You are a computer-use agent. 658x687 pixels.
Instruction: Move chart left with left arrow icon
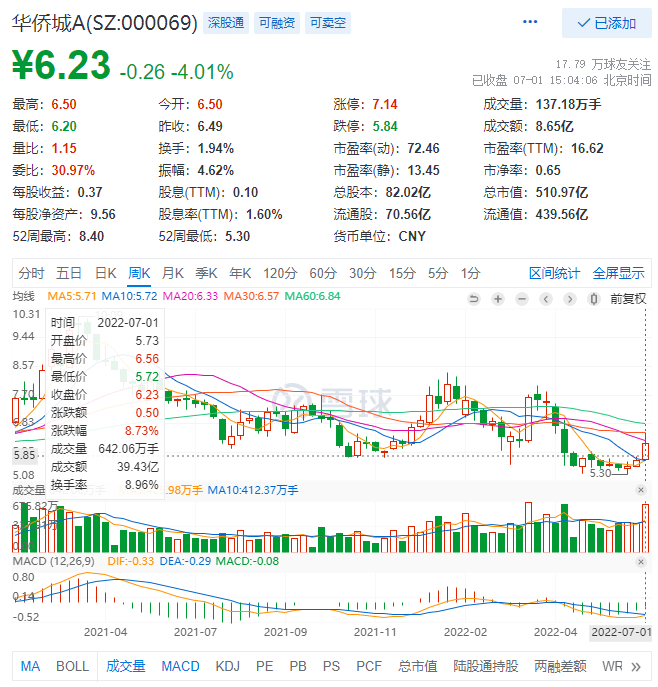(546, 299)
